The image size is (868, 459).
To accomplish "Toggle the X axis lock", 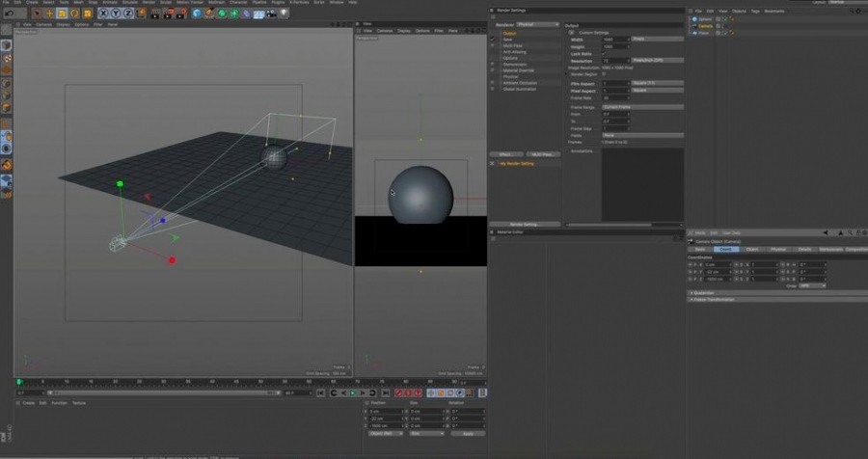I will pos(103,13).
